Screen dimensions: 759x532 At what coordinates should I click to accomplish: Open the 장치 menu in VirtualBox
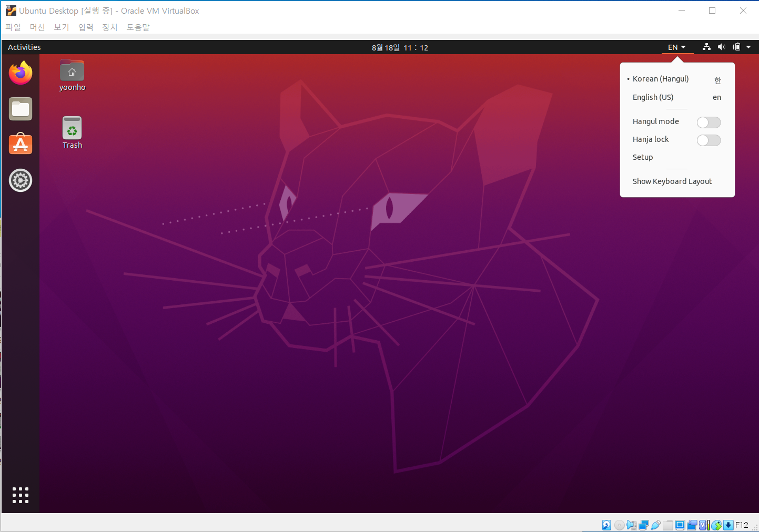click(x=110, y=27)
